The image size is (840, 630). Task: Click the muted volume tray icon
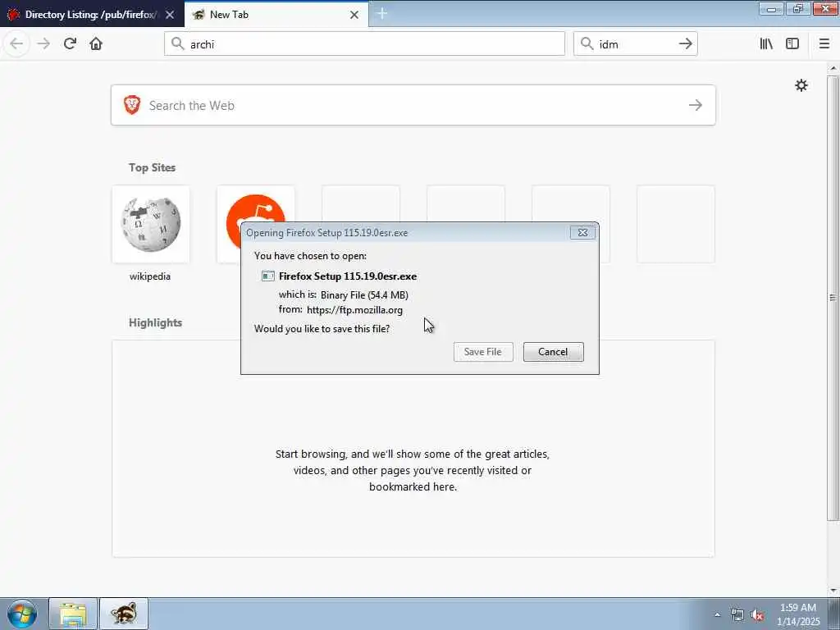point(757,615)
